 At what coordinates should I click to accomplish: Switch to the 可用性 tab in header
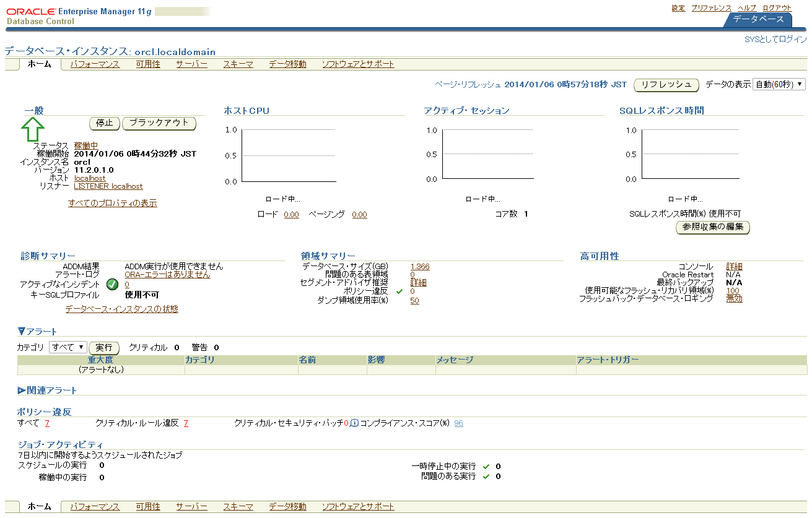pyautogui.click(x=148, y=64)
